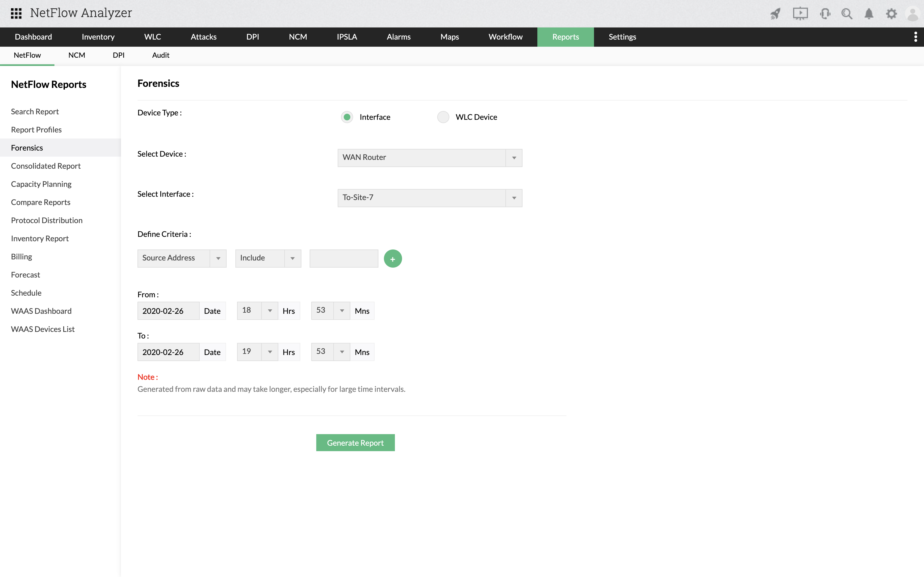Select the WLC Device radio button
This screenshot has height=577, width=924.
pos(443,117)
